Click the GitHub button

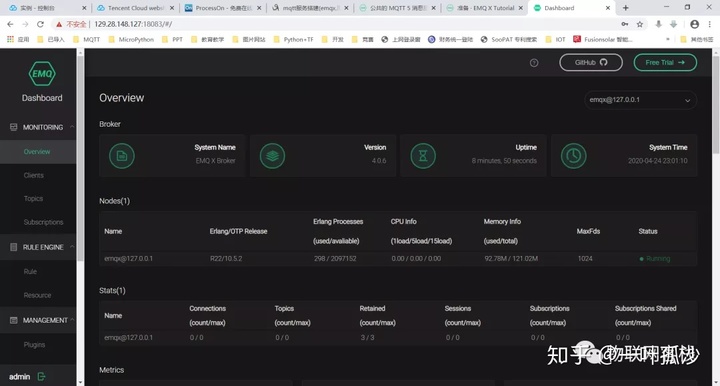click(x=591, y=62)
